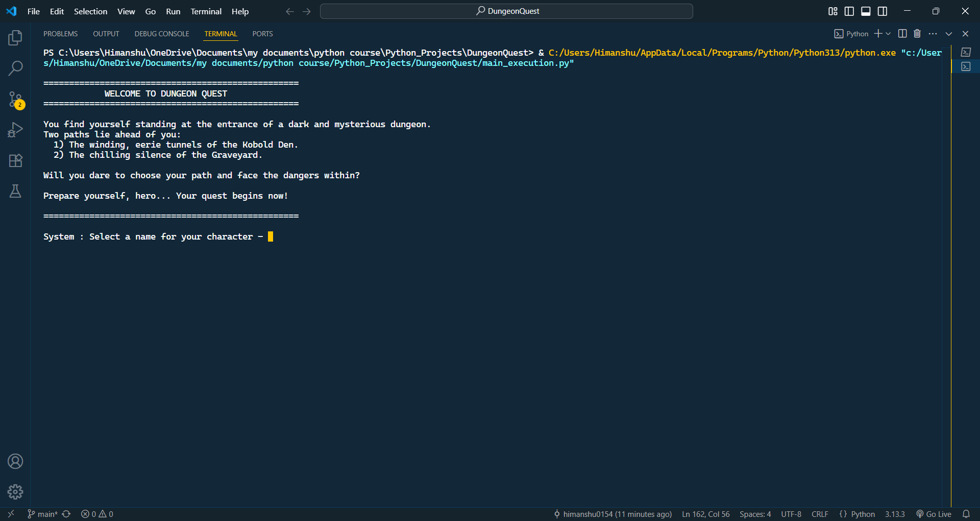Open the Accounts menu icon

(x=15, y=461)
